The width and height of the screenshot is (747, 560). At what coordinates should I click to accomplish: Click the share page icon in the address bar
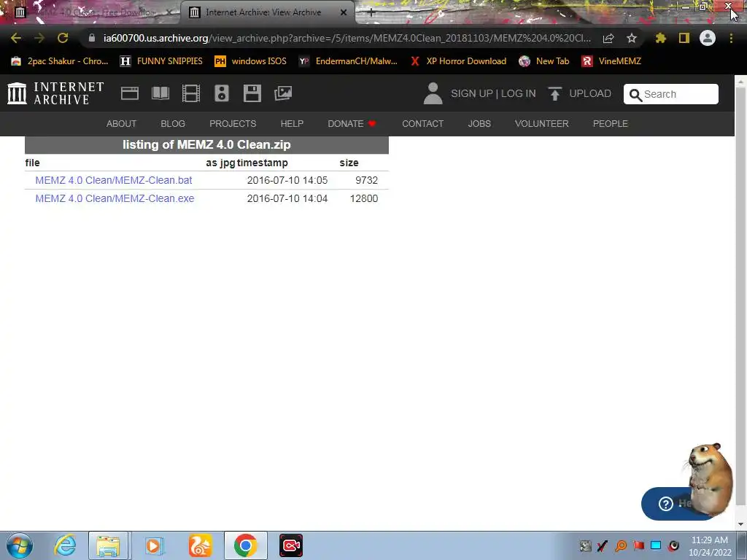pos(608,38)
